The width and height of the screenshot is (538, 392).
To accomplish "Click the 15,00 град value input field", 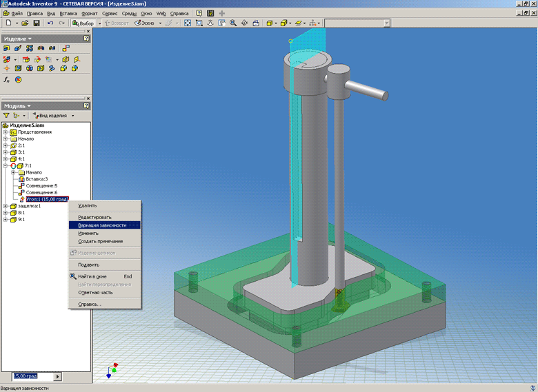I will tap(33, 376).
